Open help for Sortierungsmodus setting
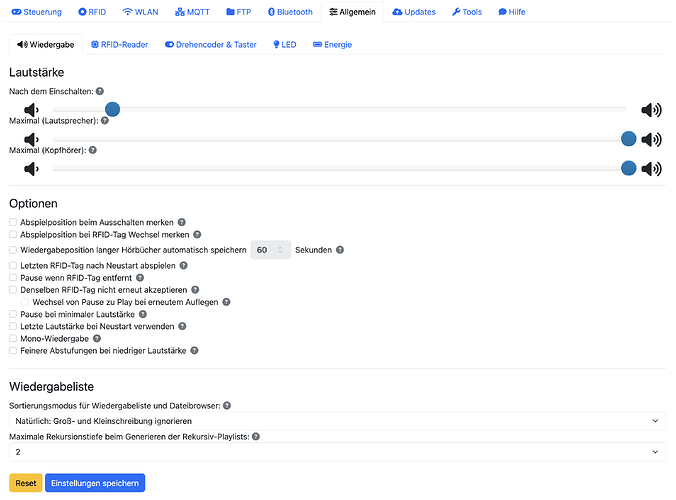This screenshot has width=676, height=500. coord(227,406)
